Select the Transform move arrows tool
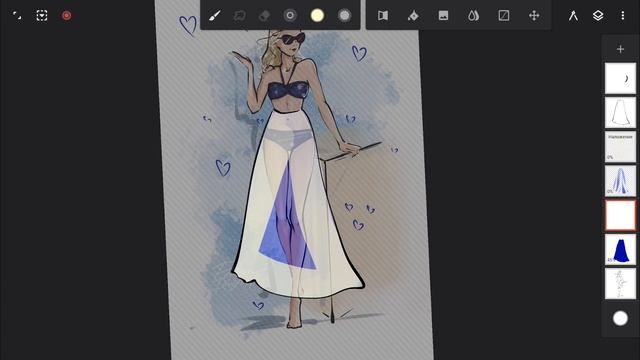This screenshot has width=640, height=360. pos(534,16)
